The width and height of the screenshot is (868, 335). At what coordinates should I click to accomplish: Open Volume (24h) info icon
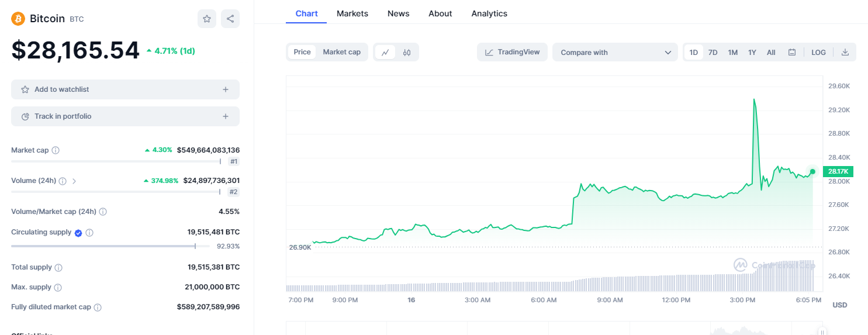pos(63,181)
